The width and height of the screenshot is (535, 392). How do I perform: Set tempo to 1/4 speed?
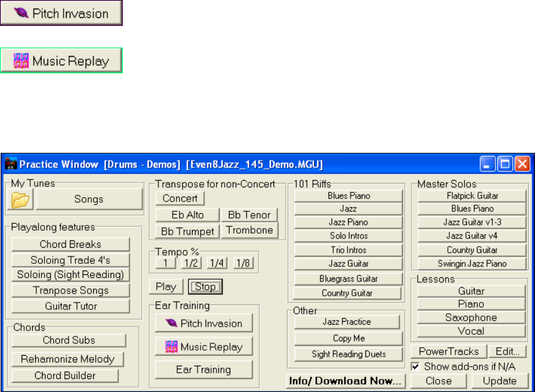[217, 263]
